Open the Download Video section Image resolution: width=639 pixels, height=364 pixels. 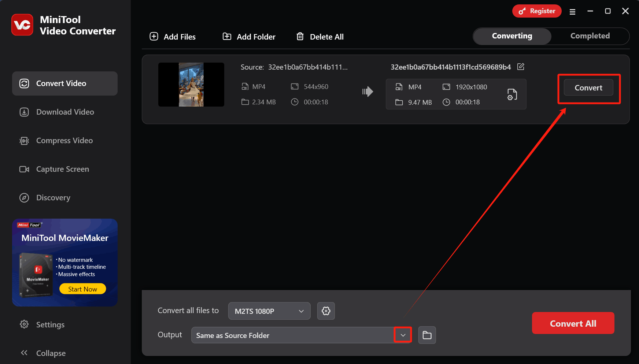(x=65, y=112)
